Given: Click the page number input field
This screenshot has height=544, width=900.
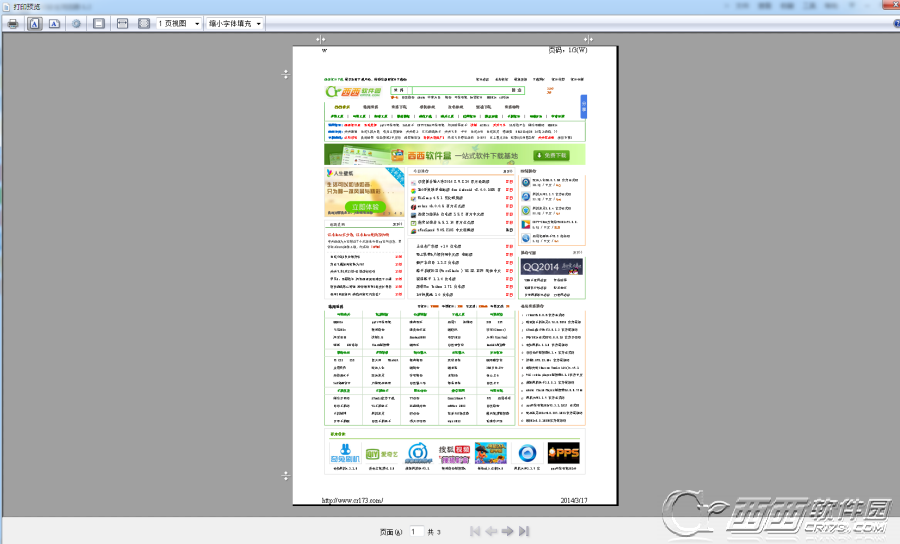Looking at the screenshot, I should click(417, 531).
